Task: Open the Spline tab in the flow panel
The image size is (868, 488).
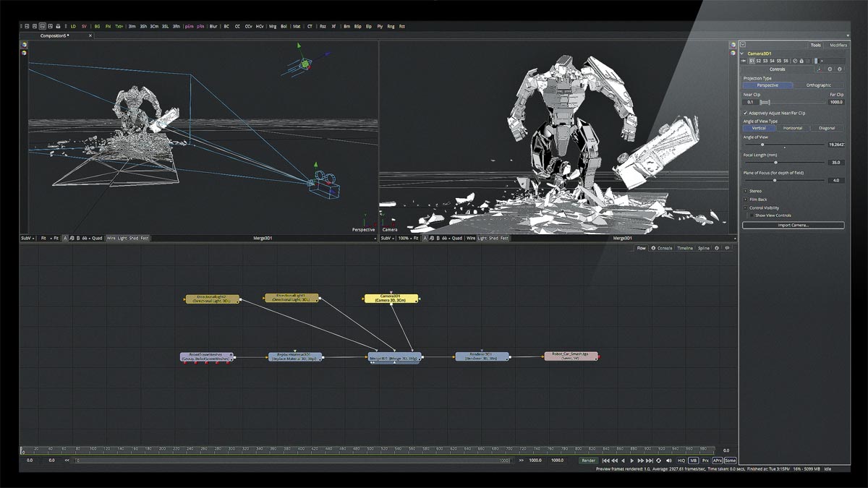Action: click(x=703, y=248)
